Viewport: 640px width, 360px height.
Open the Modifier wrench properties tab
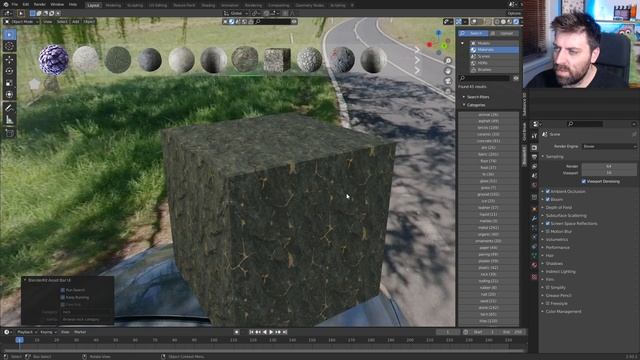click(534, 219)
